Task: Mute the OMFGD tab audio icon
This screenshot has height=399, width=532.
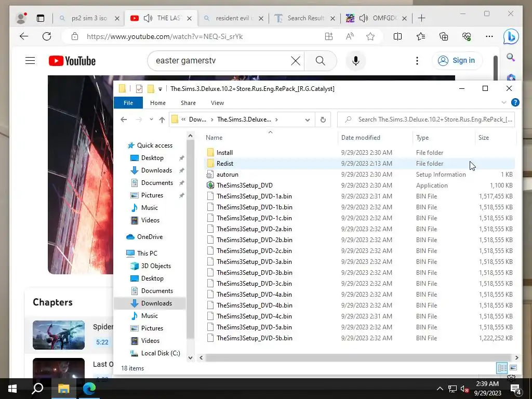Action: point(363,18)
